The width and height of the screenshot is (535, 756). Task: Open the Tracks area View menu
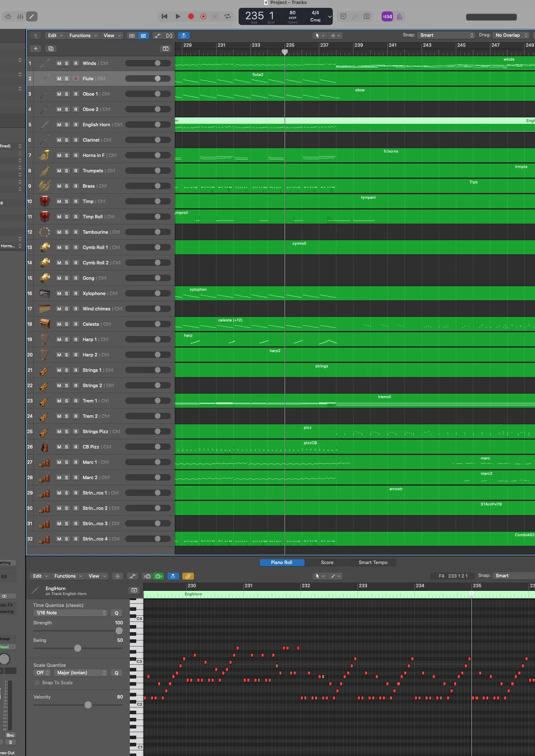[112, 36]
